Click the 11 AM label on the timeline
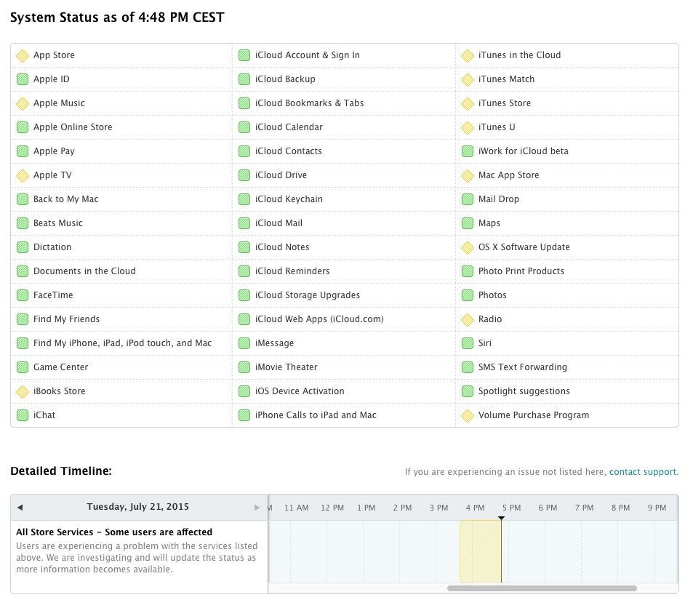This screenshot has width=693, height=616. 297,508
